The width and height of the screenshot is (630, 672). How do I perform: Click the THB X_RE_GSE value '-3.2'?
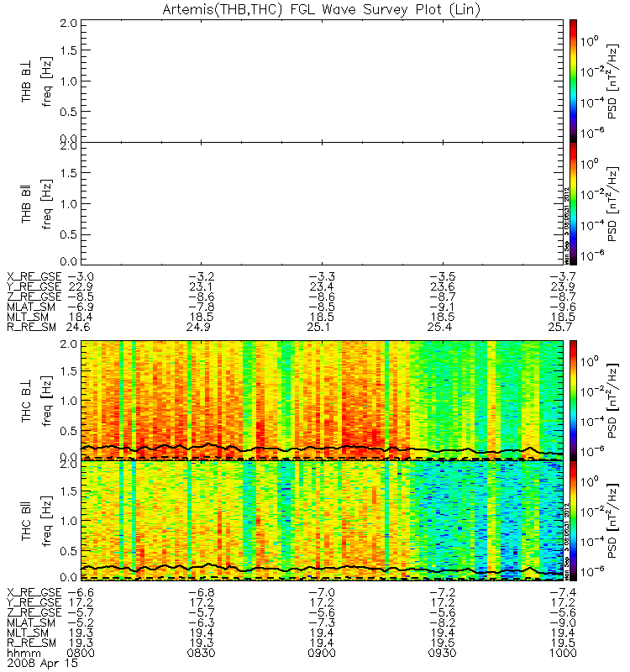pos(202,276)
